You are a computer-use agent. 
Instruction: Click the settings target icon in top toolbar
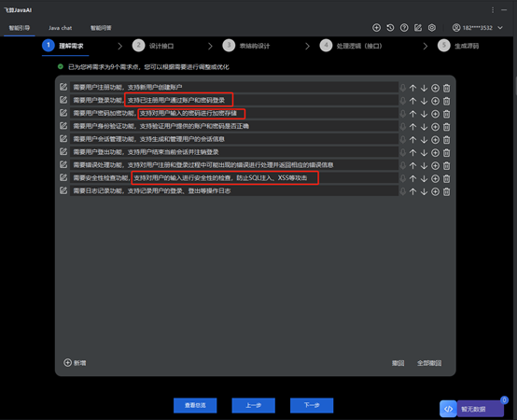[x=431, y=28]
